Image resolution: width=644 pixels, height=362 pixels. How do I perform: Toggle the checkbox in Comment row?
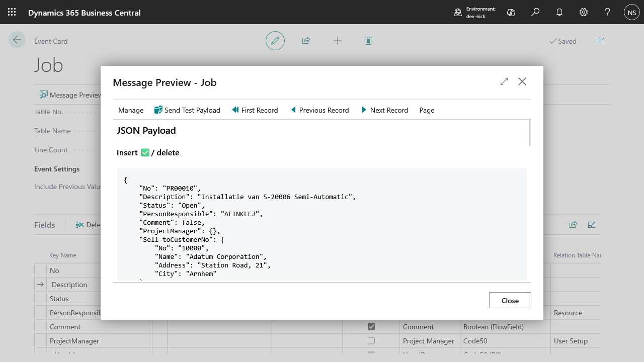coord(371,327)
